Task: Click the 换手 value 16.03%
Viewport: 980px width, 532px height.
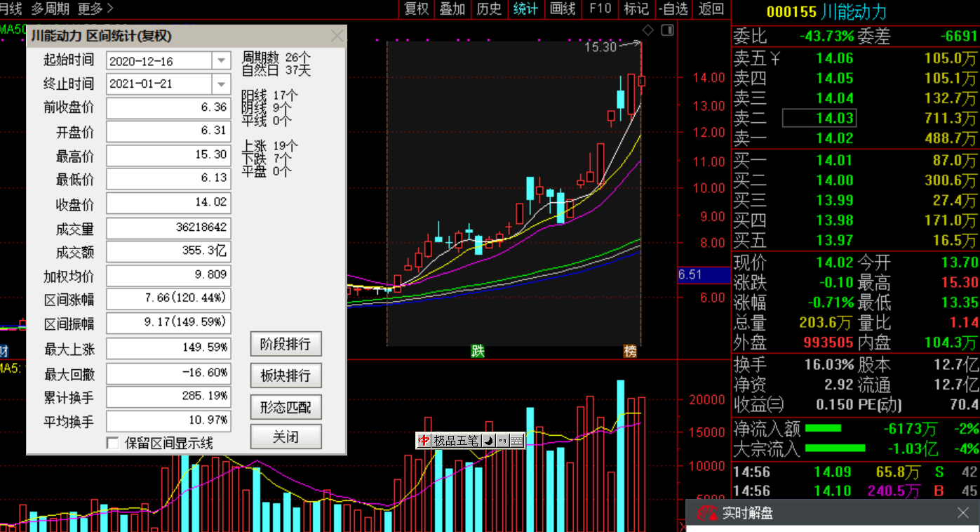Action: coord(828,365)
